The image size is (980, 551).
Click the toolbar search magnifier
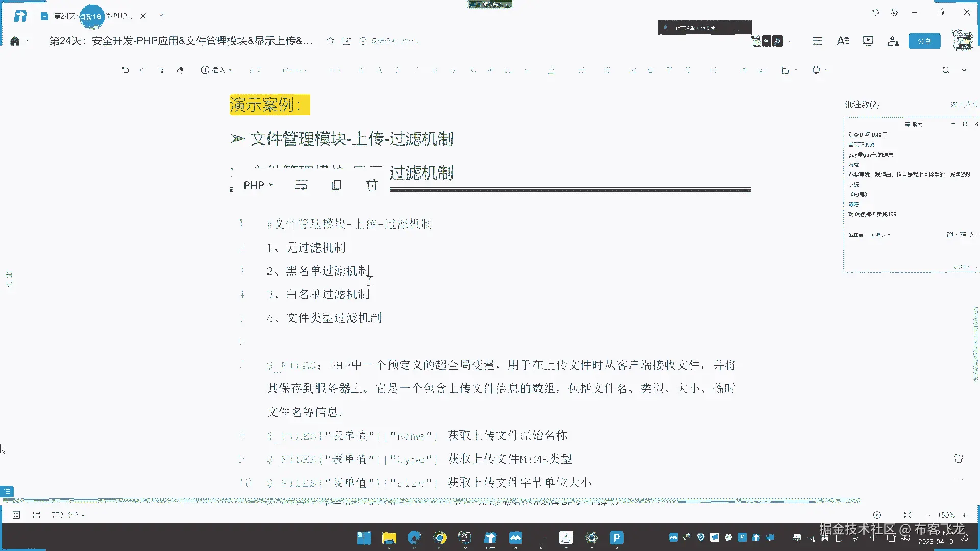tap(946, 70)
